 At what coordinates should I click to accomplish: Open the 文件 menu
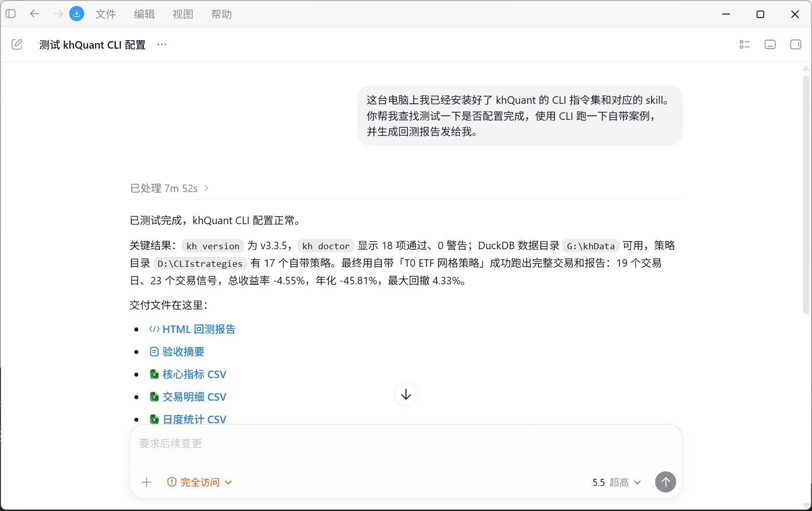click(106, 14)
